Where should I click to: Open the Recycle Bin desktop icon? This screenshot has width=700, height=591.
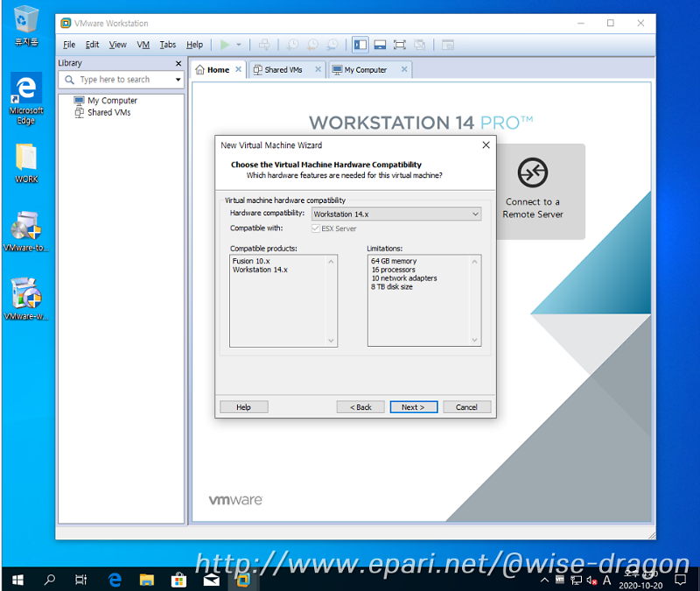pos(26,26)
